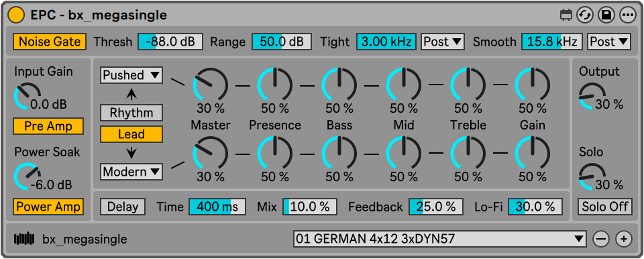Click the Lo-Fi 30.0 % slider
644x259 pixels.
tap(535, 207)
